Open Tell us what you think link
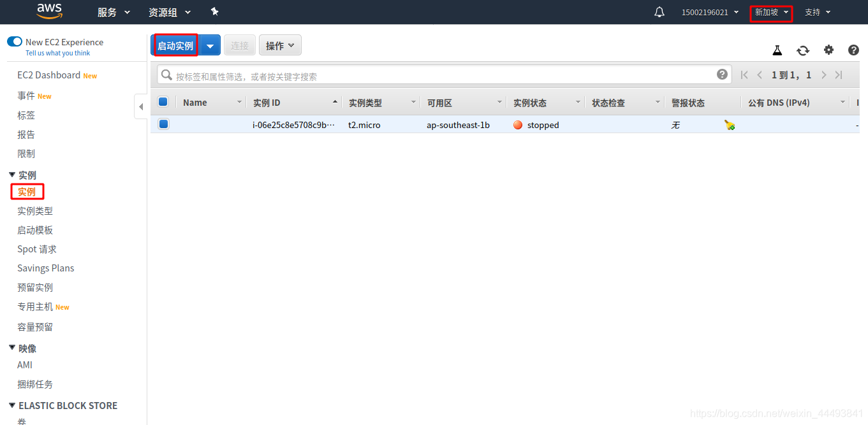868x425 pixels. pos(58,54)
